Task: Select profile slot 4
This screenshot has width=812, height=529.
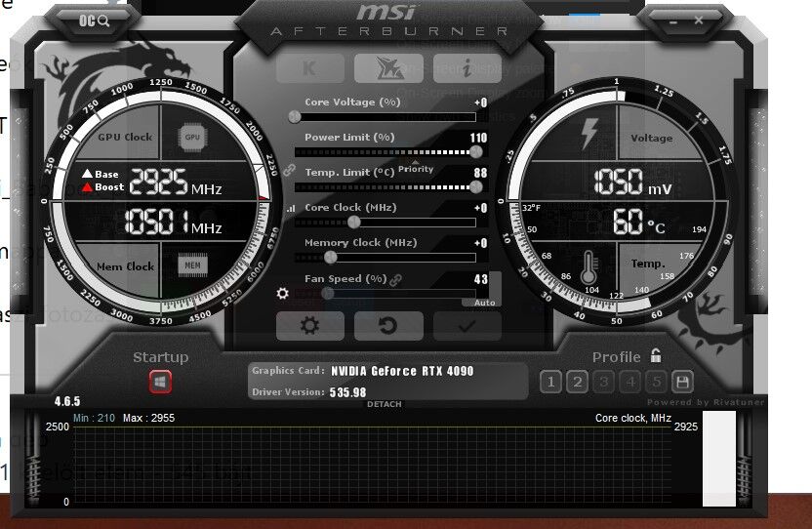Action: point(629,383)
